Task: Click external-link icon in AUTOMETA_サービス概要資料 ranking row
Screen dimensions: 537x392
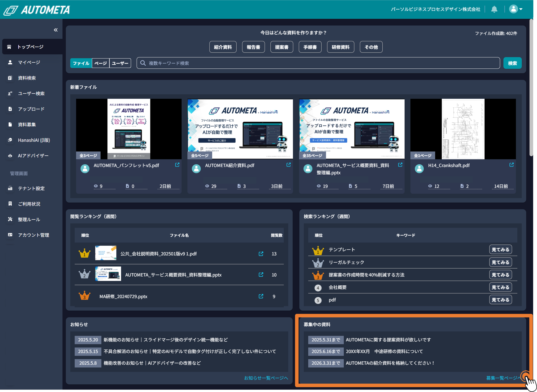Action: pyautogui.click(x=261, y=275)
